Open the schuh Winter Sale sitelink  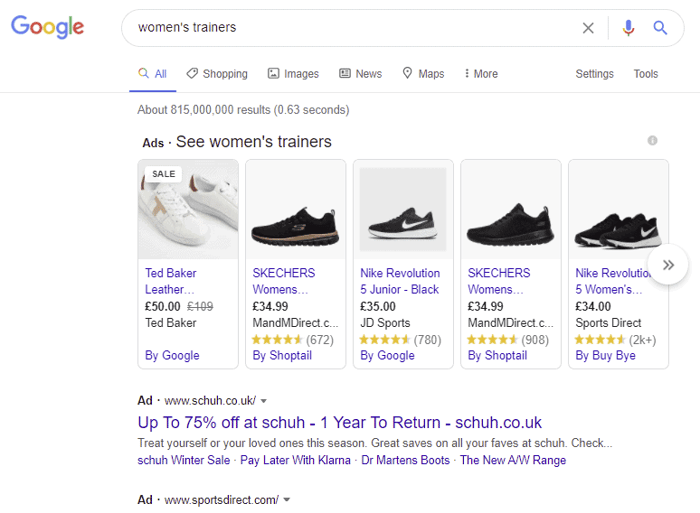(183, 460)
